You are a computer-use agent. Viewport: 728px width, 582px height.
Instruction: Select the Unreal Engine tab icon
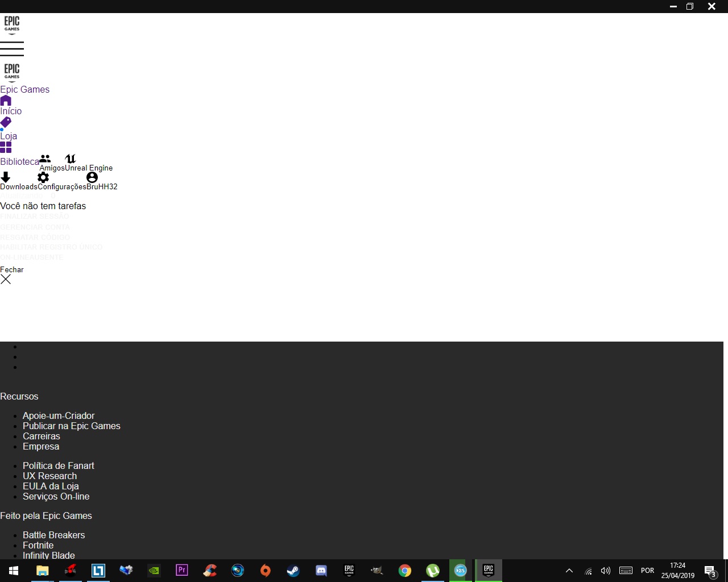point(70,159)
